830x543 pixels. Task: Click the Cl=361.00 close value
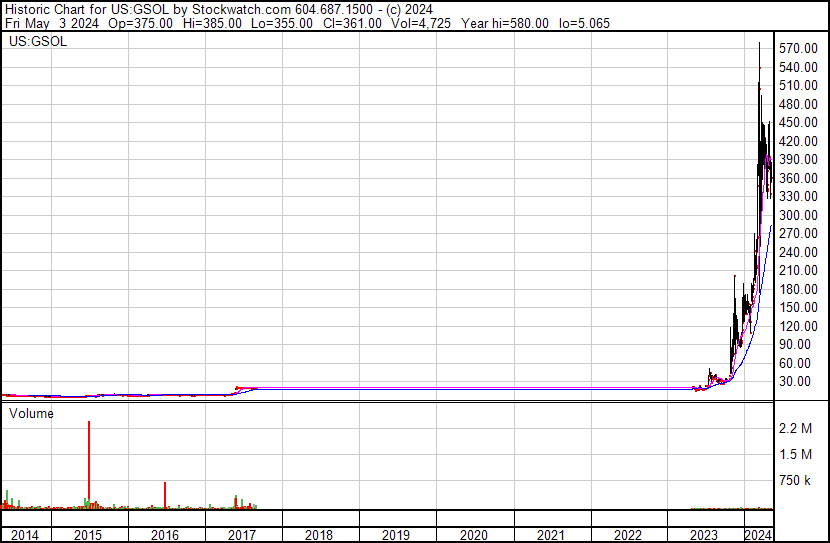tap(352, 23)
